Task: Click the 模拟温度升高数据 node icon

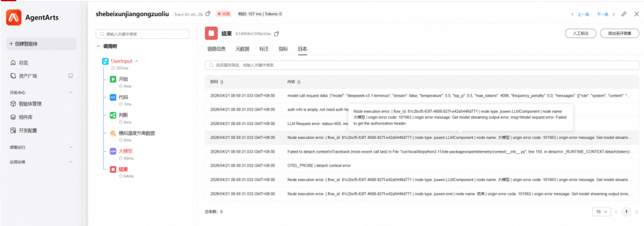Action: (x=113, y=133)
